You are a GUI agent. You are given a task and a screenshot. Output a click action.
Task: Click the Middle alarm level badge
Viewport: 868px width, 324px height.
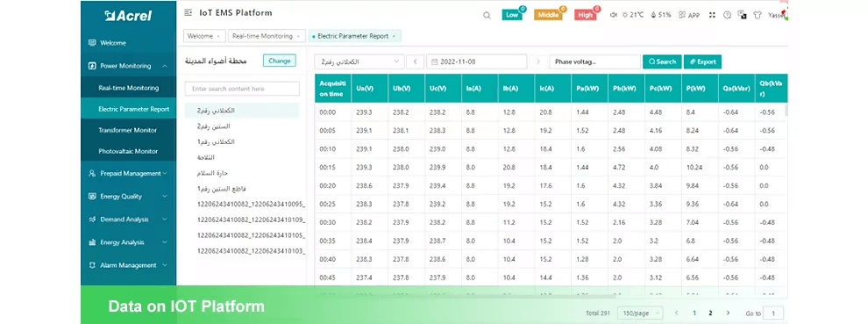pyautogui.click(x=548, y=15)
